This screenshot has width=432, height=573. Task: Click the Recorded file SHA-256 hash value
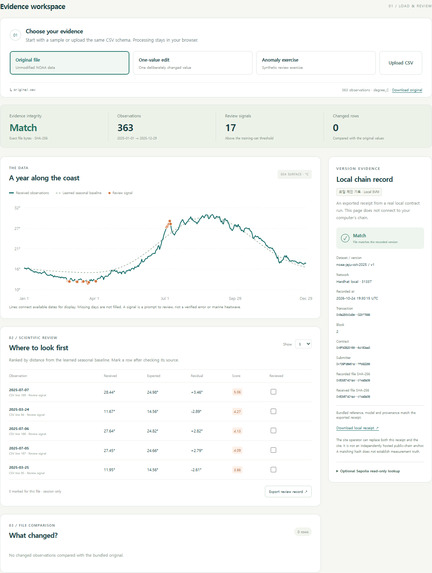point(353,380)
